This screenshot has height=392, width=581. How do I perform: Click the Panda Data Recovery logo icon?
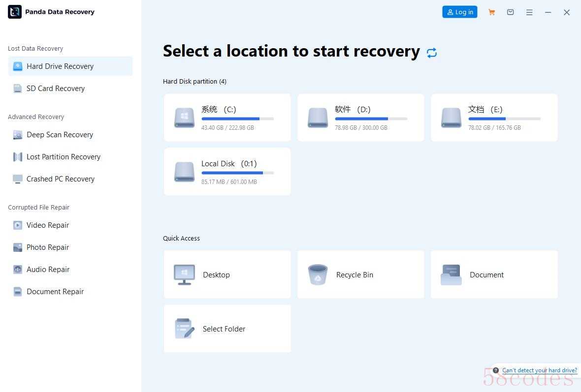[x=14, y=12]
